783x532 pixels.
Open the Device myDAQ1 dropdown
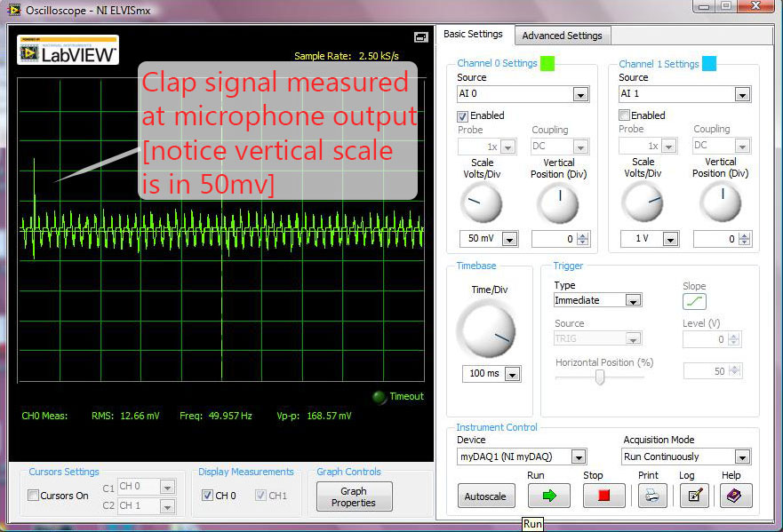point(579,457)
